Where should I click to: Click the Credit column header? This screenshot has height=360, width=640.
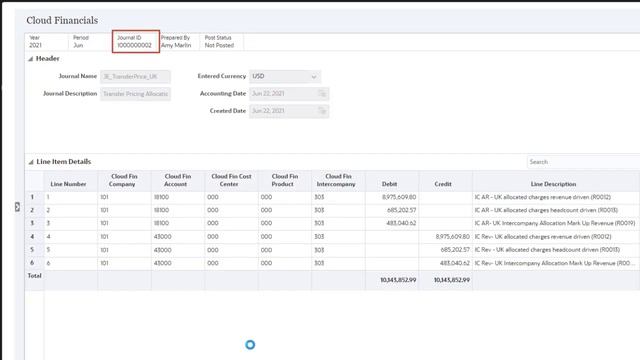(x=445, y=180)
